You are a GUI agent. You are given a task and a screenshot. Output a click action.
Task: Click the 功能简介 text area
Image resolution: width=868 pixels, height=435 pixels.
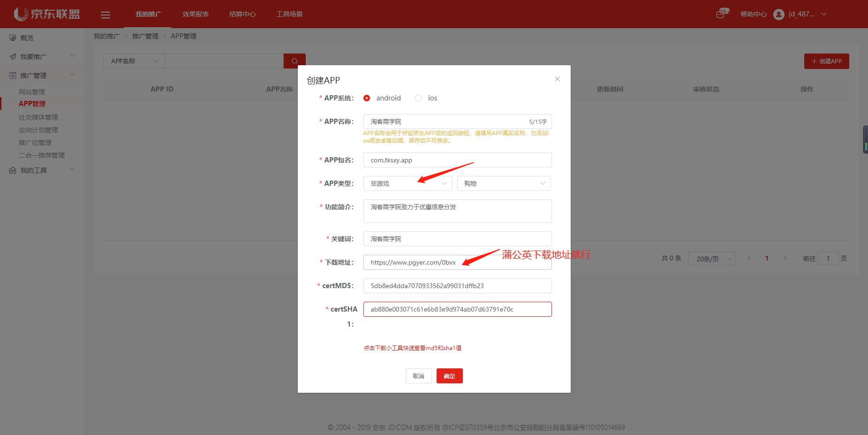[457, 211]
